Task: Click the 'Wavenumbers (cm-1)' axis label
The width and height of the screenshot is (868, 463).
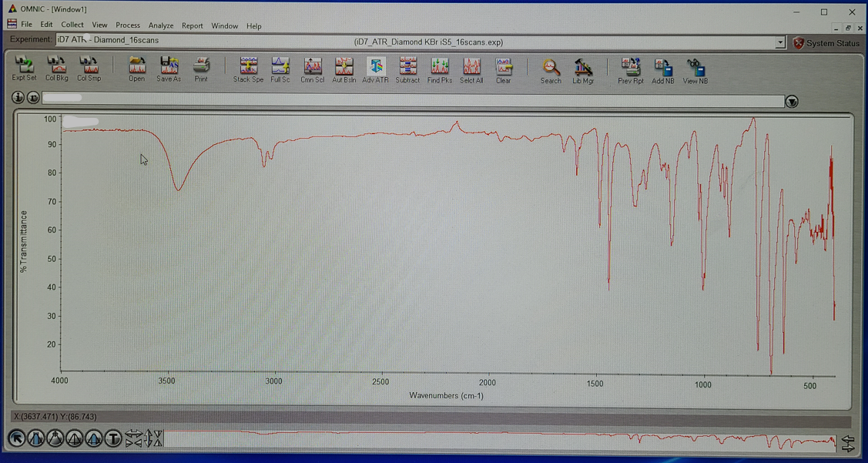Action: [x=446, y=395]
